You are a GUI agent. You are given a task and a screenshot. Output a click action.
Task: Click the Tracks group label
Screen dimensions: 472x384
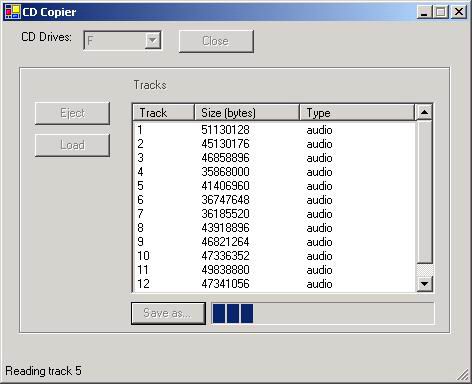click(150, 85)
